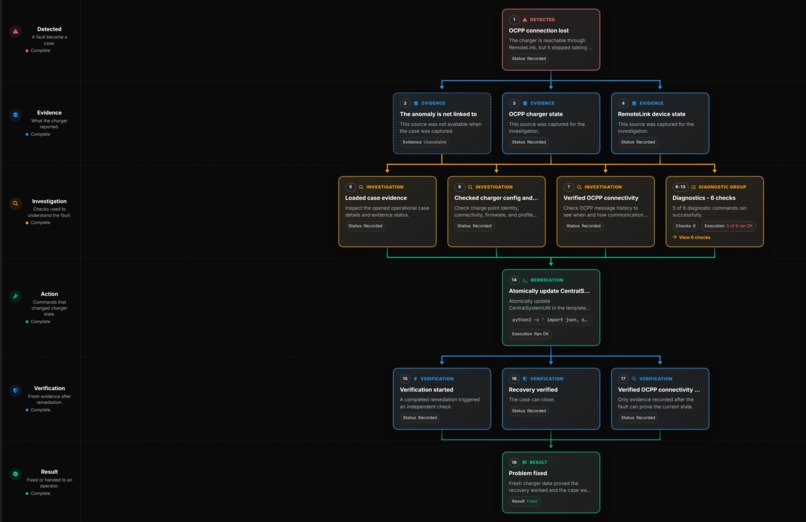Click the Result icon on Problem fixed card

pyautogui.click(x=525, y=462)
